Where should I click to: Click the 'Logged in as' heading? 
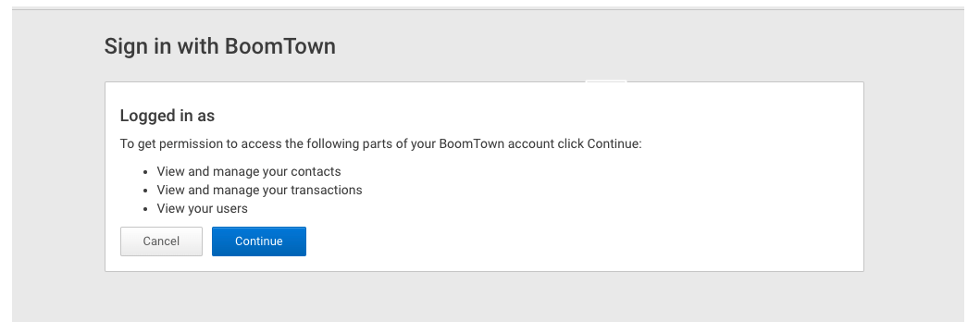pos(167,116)
